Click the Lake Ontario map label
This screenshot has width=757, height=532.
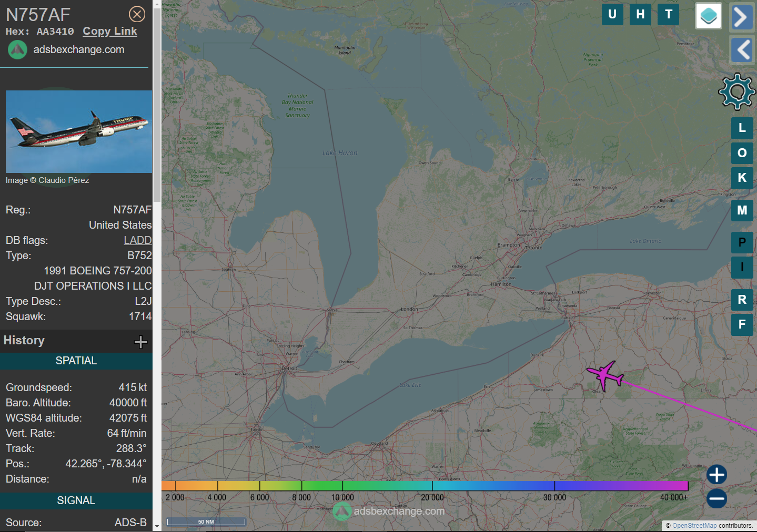click(645, 241)
